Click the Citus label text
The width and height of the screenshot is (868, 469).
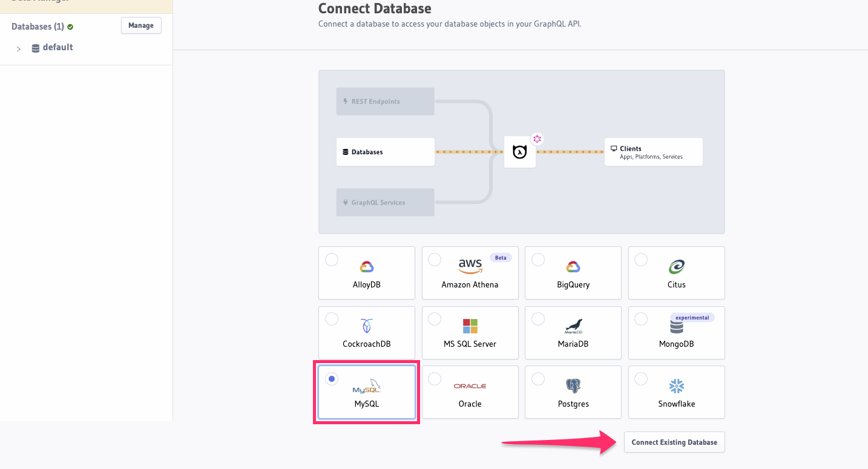point(677,284)
